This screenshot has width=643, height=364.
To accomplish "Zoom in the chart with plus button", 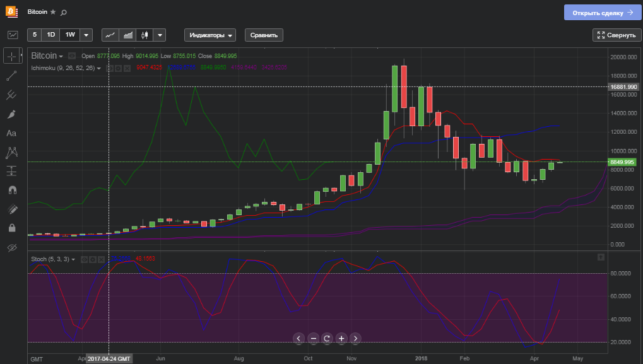I will coord(341,338).
